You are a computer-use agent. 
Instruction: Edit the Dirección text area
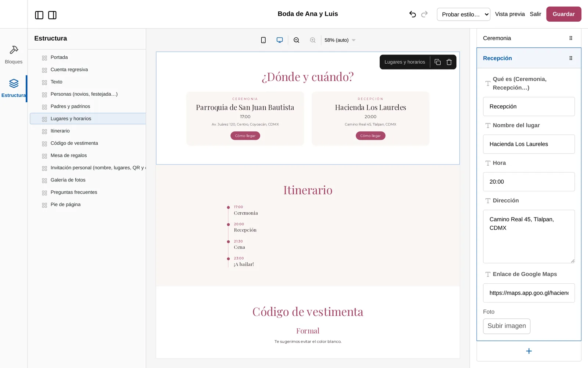[529, 237]
